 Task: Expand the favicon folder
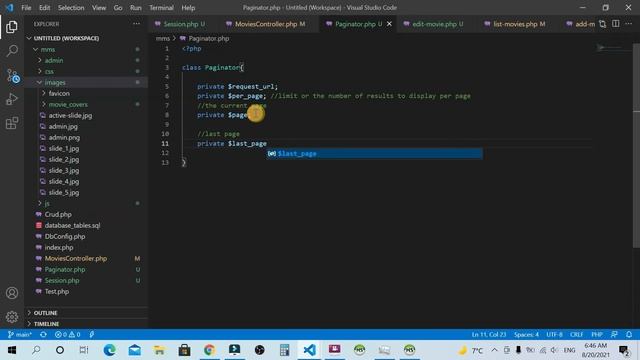point(59,93)
